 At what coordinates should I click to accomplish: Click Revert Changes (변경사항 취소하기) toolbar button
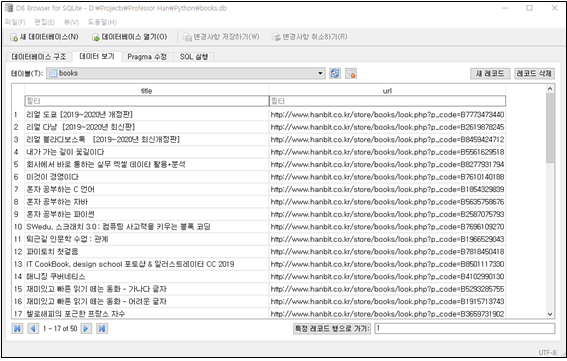click(x=310, y=37)
